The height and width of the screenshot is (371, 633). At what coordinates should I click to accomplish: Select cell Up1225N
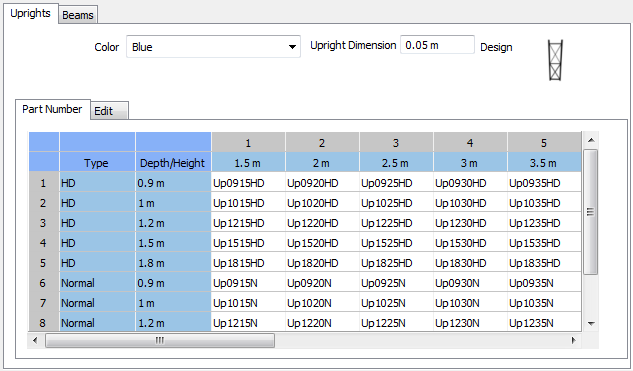tap(396, 322)
